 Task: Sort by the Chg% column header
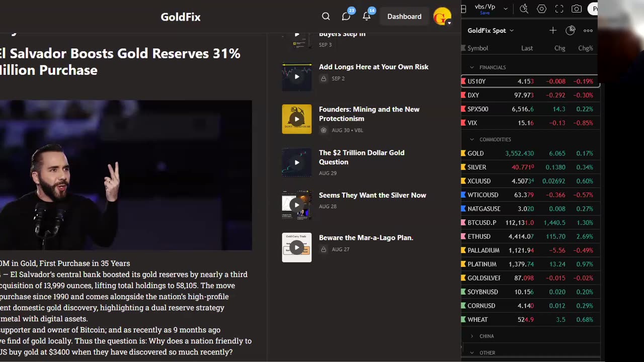[x=585, y=48]
